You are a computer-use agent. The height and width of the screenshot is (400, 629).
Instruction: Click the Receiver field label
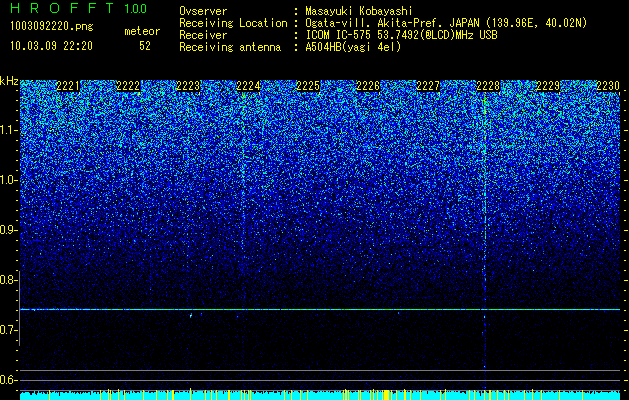click(x=203, y=35)
